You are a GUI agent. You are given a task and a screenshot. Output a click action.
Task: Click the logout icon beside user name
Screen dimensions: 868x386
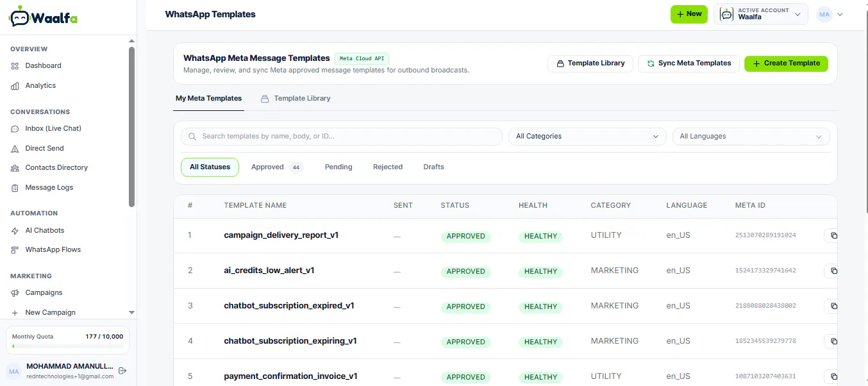tap(122, 371)
